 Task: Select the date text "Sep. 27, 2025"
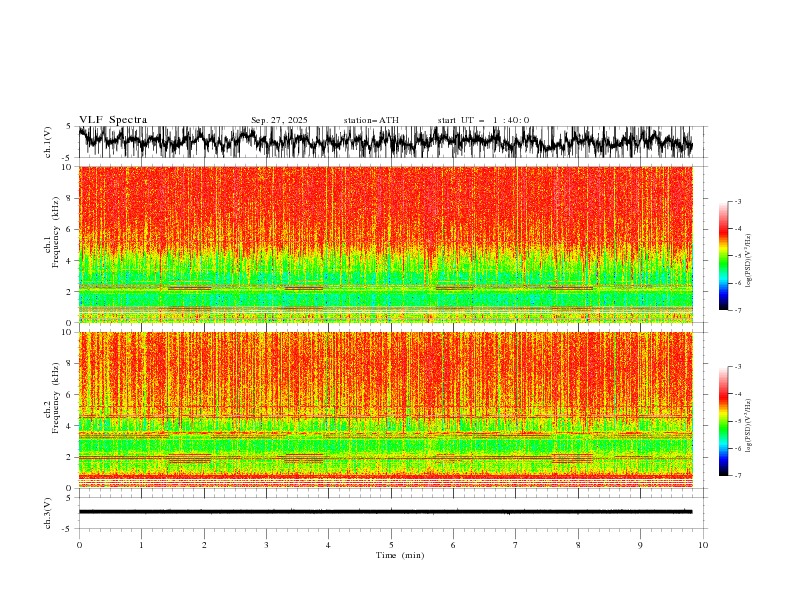click(279, 120)
